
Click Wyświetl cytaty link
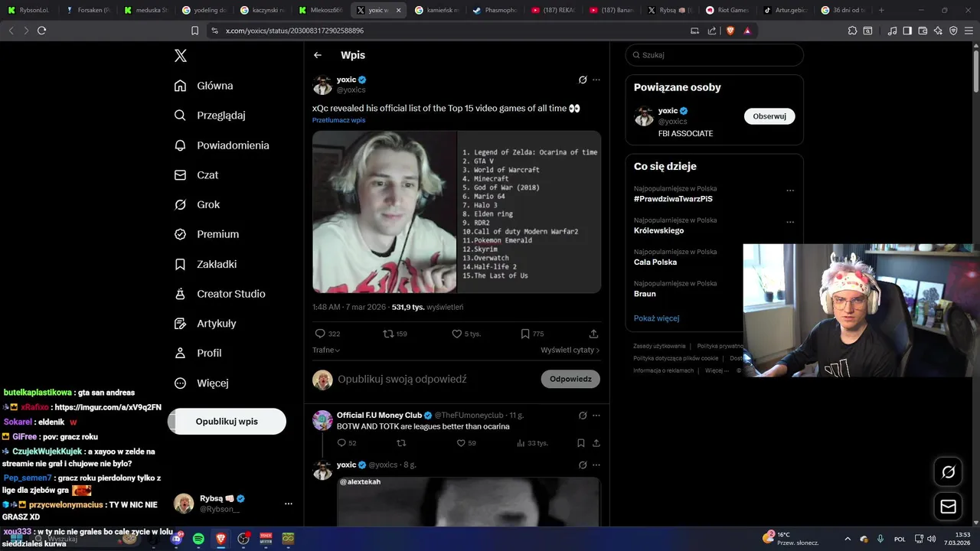tap(570, 350)
